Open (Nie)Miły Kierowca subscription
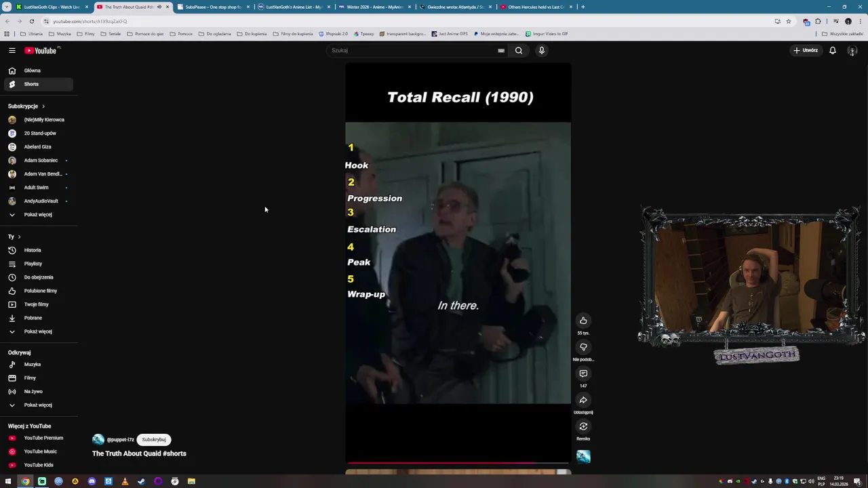 tap(38, 120)
